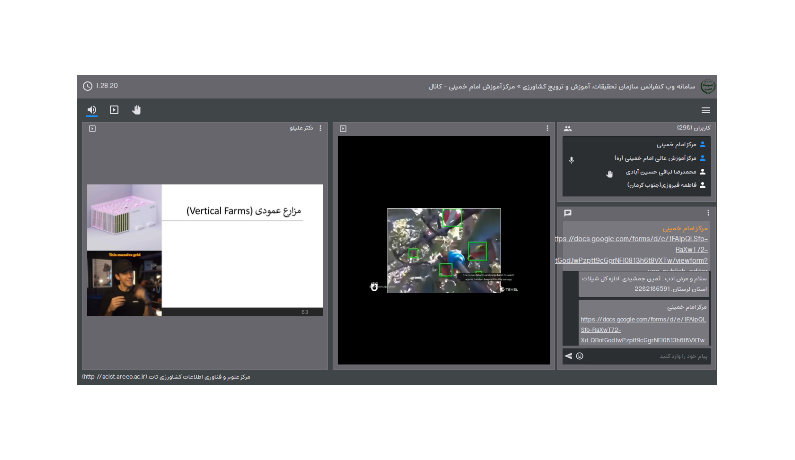Send chat message with arrow icon
Screen dimensions: 795x460
tap(568, 356)
